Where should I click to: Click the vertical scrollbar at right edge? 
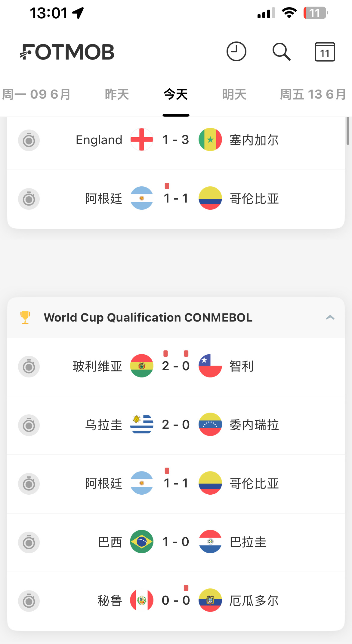pyautogui.click(x=348, y=131)
